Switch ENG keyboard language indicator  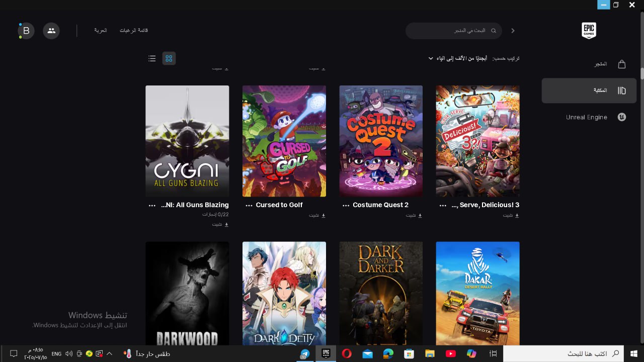(x=56, y=354)
